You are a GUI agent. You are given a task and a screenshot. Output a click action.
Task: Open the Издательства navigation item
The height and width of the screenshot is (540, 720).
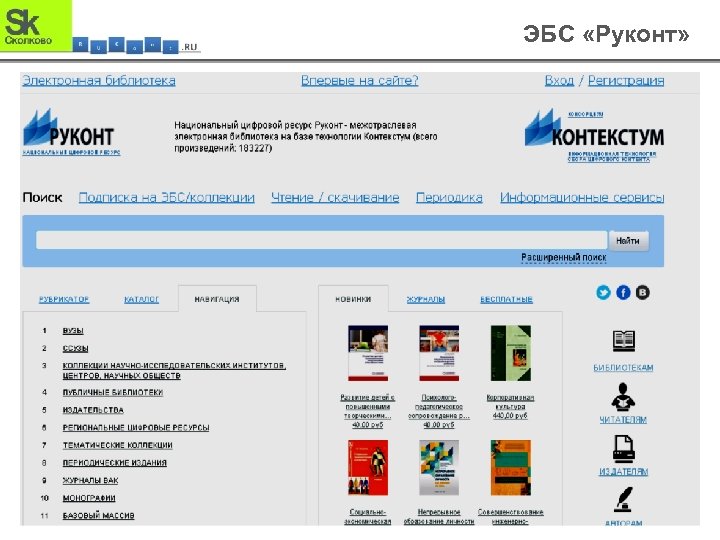pos(93,410)
